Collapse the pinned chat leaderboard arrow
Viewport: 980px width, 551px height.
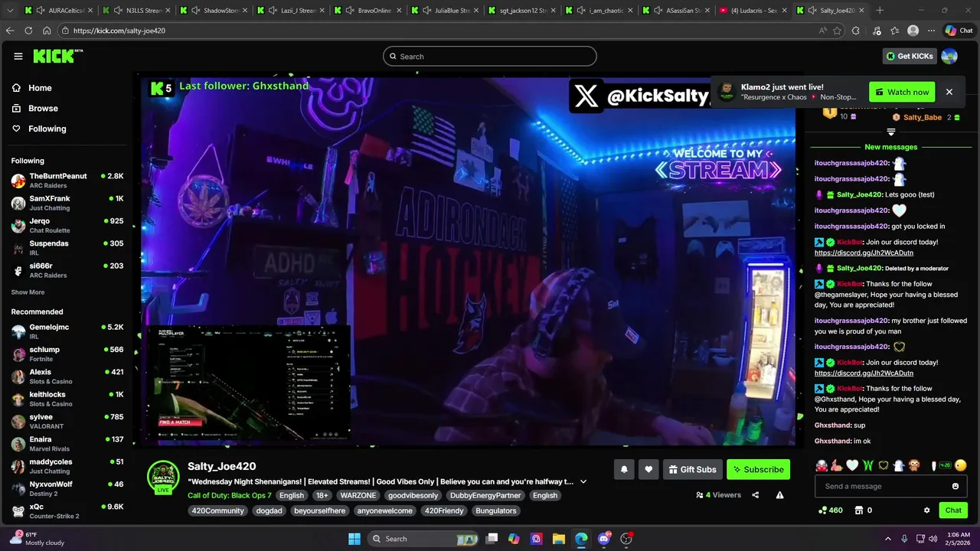(x=891, y=132)
